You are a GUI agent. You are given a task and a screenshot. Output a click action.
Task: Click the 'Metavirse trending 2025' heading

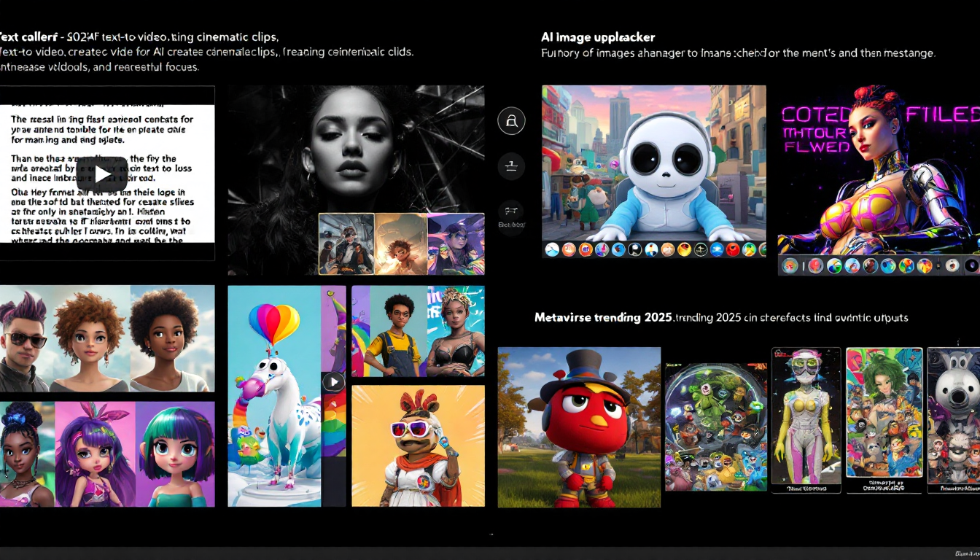coord(602,318)
